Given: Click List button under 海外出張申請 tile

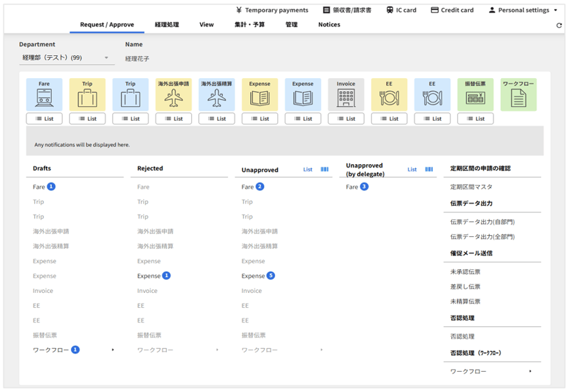Looking at the screenshot, I should 173,118.
